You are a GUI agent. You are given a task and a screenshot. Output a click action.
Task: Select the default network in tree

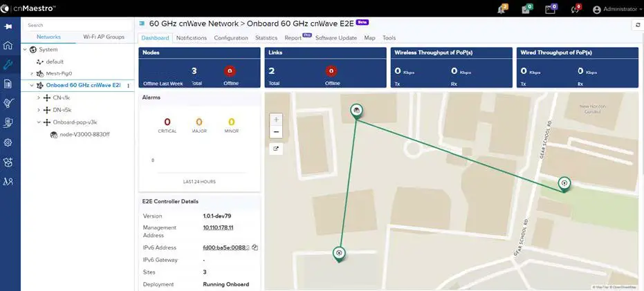(55, 62)
